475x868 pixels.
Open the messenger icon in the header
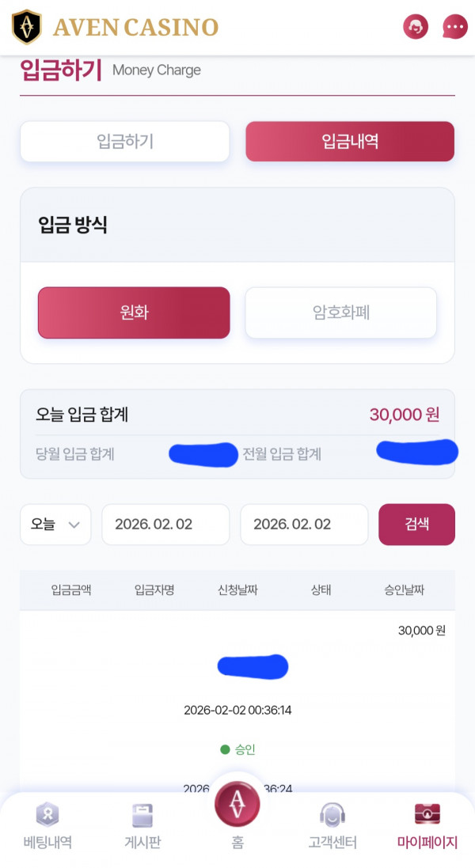pyautogui.click(x=415, y=26)
